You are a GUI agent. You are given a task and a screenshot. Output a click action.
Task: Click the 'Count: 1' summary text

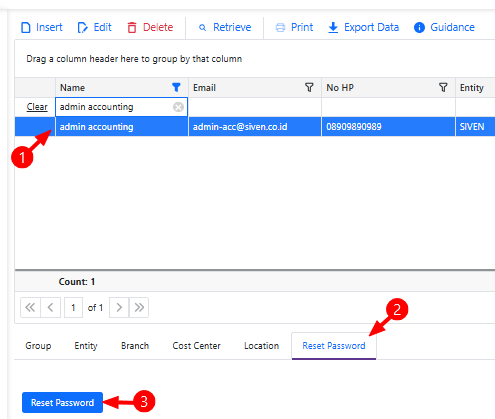77,282
